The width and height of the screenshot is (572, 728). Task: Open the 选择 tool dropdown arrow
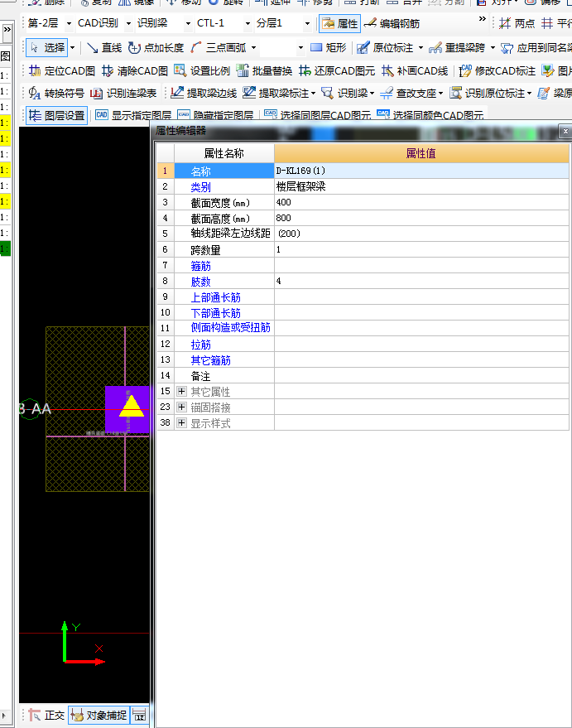pyautogui.click(x=72, y=47)
